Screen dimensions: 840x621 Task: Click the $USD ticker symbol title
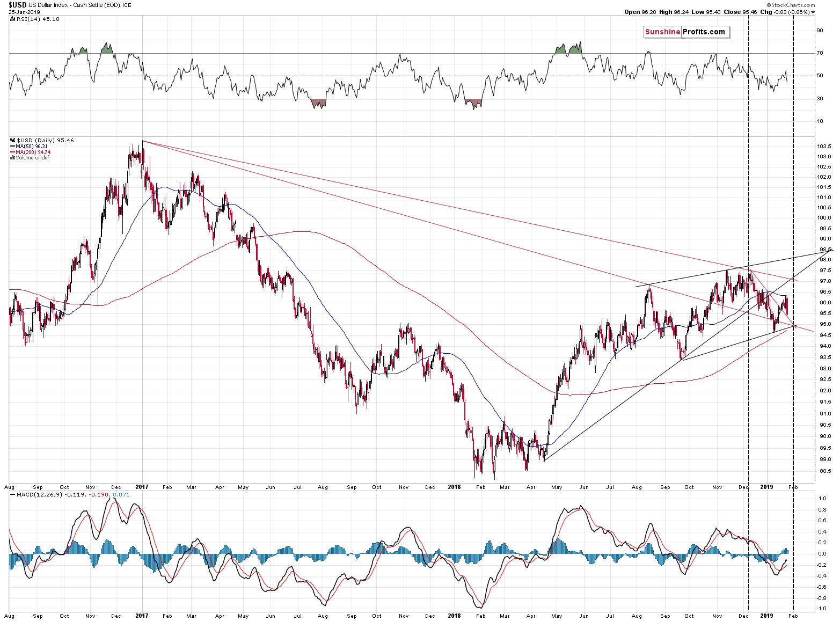tap(17, 5)
